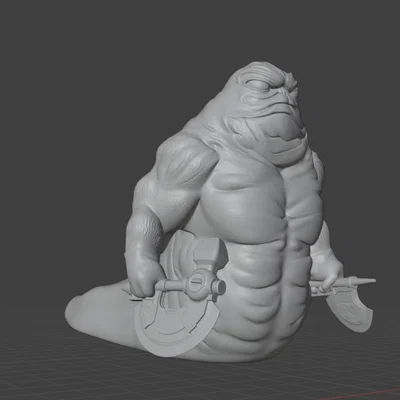Select the pointed spike tip of right axe
Screen dimensions: 400x400
(364, 282)
